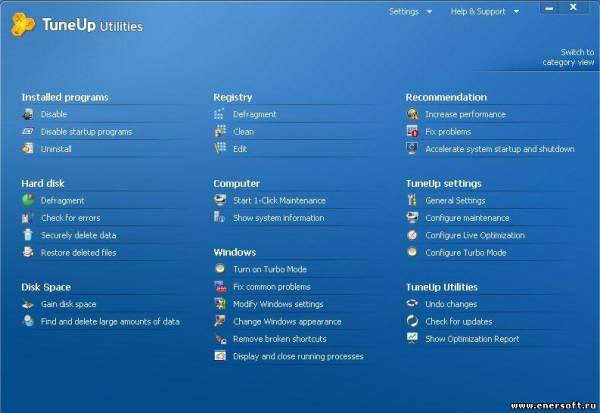
Task: Minimize the TuneUp Utilities window
Action: [549, 8]
